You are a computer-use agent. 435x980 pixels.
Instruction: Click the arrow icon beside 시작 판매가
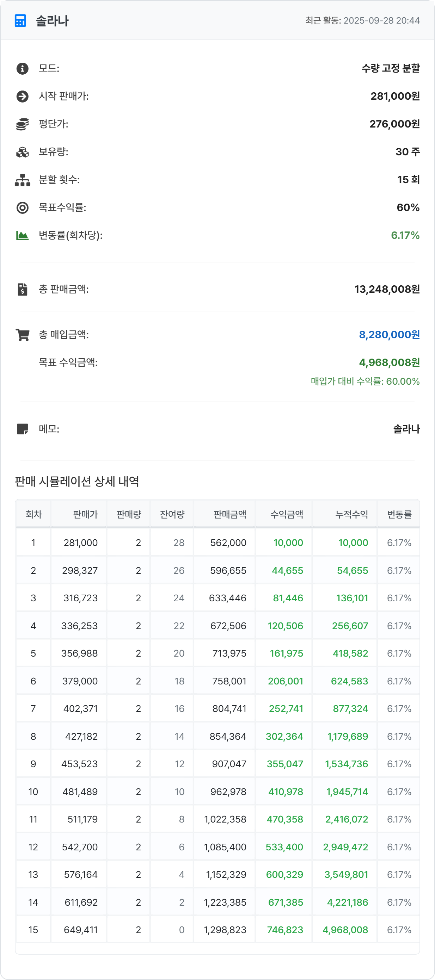[x=23, y=96]
